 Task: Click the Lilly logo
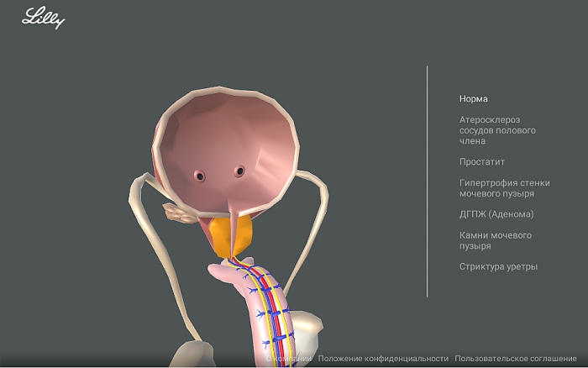(x=43, y=18)
